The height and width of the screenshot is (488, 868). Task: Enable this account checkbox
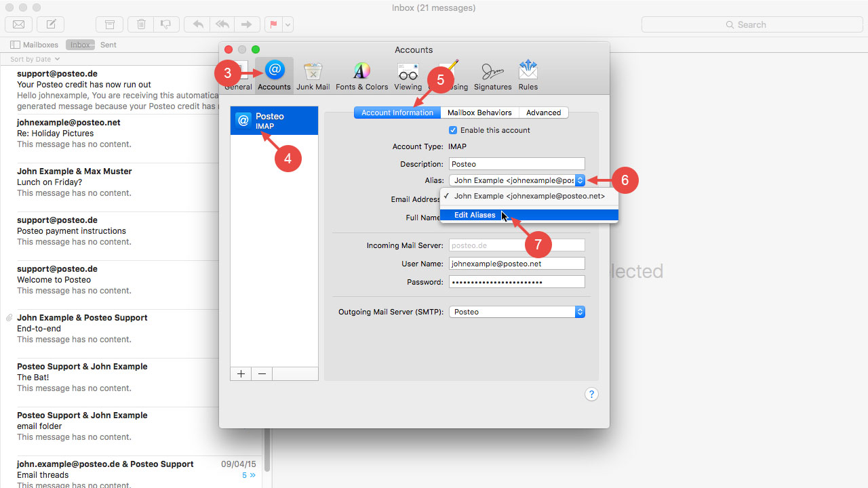pyautogui.click(x=453, y=129)
